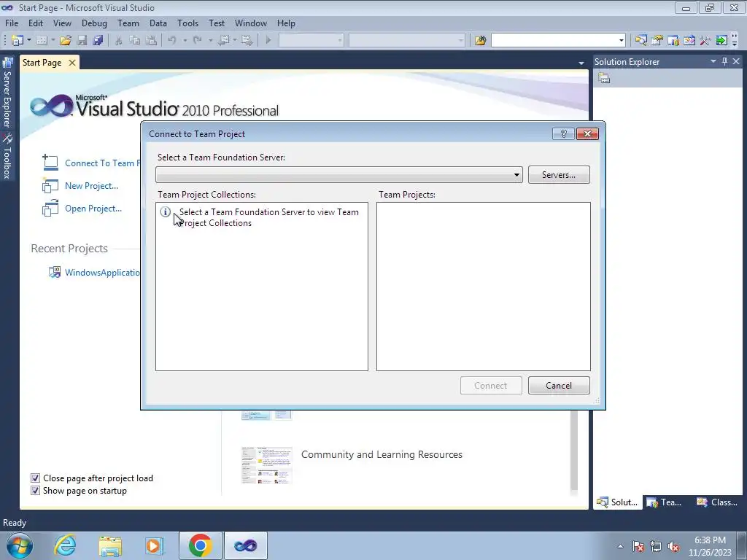Click inside the Team Projects list box
This screenshot has height=560, width=747.
(483, 286)
